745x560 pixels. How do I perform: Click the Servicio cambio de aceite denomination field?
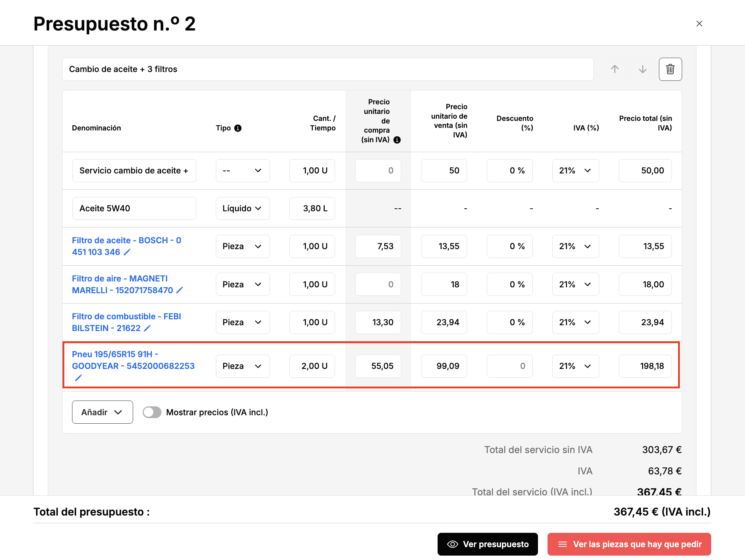point(134,170)
